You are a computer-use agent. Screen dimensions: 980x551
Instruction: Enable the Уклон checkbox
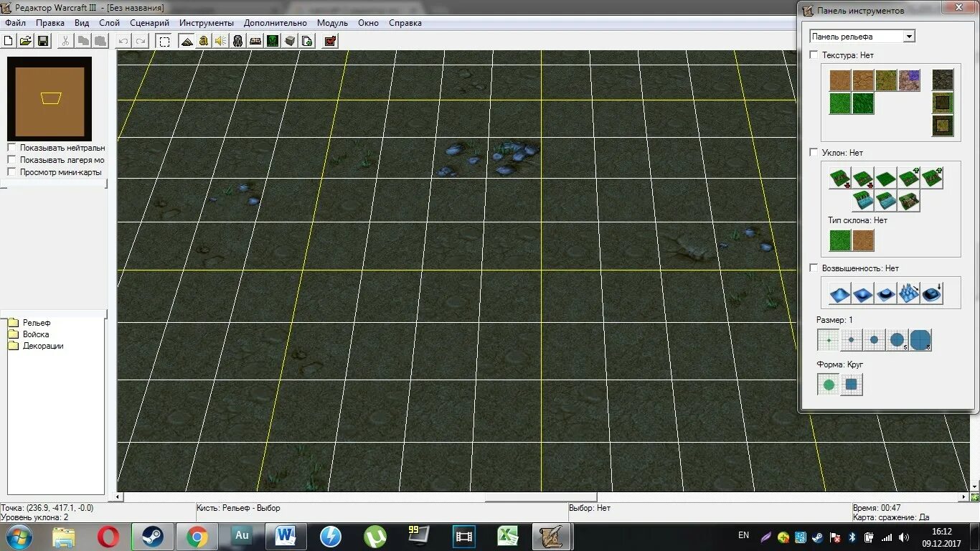coord(814,152)
